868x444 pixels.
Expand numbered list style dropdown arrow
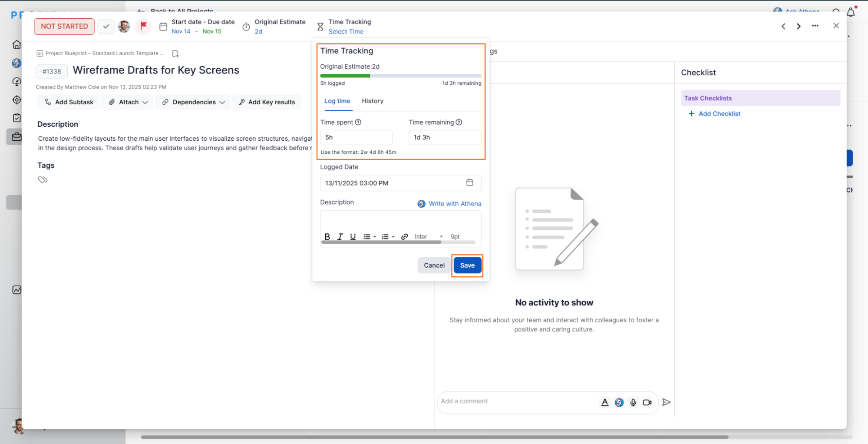[393, 237]
